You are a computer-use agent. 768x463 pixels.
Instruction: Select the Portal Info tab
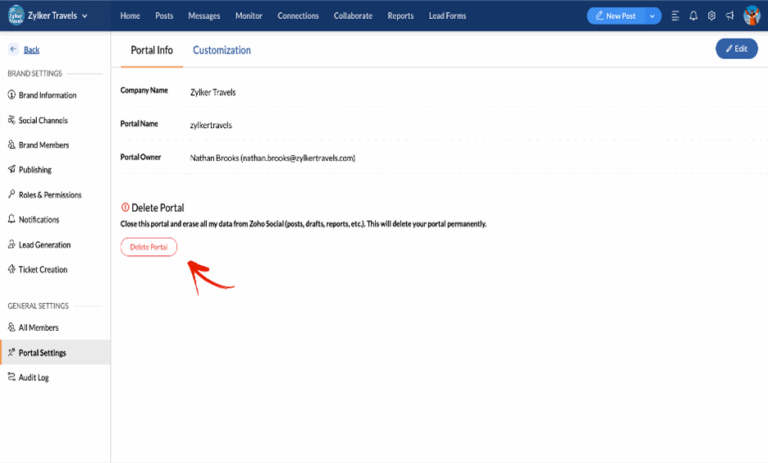click(152, 50)
